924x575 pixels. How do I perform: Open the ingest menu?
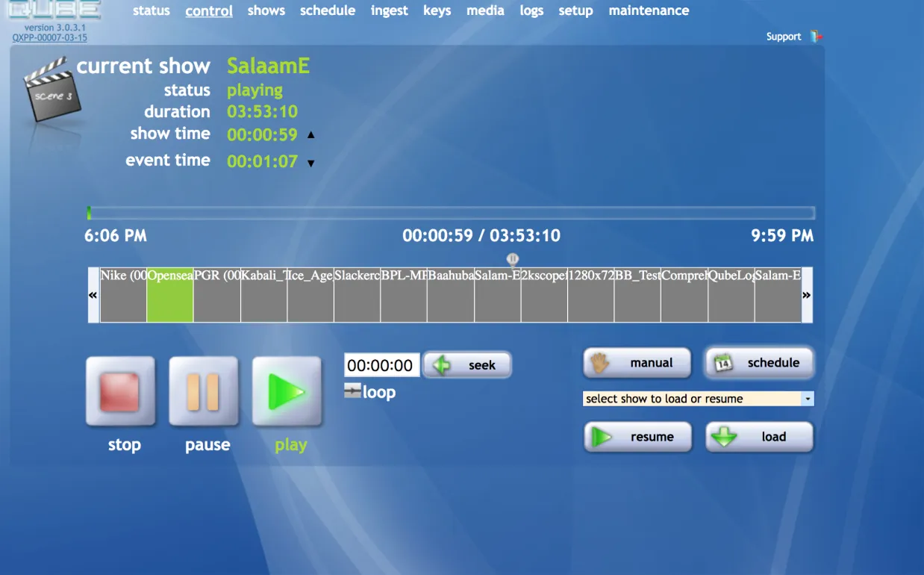[390, 10]
